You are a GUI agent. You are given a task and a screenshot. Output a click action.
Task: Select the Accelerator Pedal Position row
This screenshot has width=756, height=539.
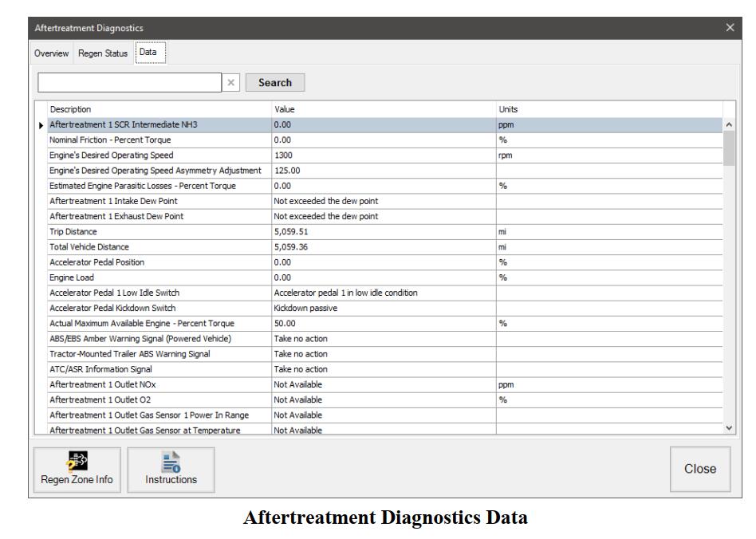coord(384,262)
